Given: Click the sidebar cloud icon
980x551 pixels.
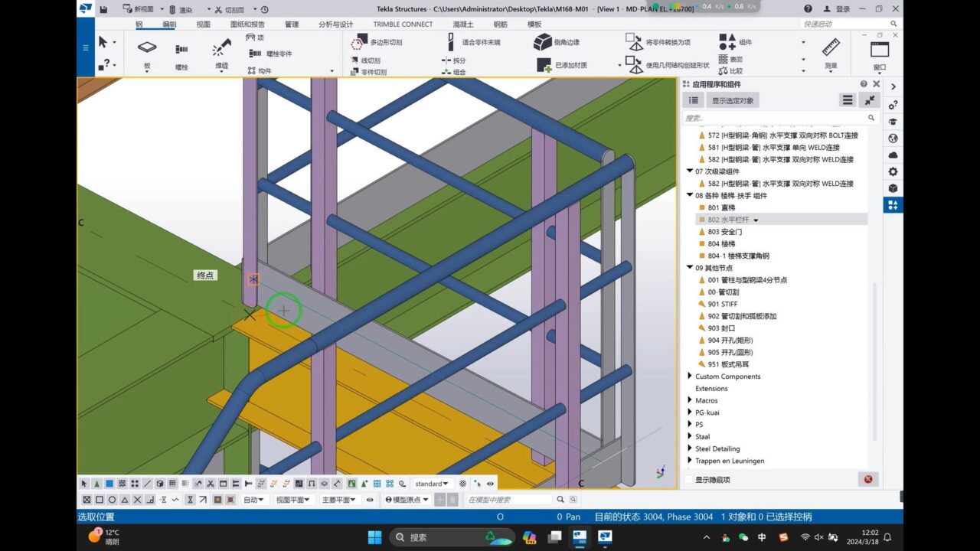Looking at the screenshot, I should 893,155.
